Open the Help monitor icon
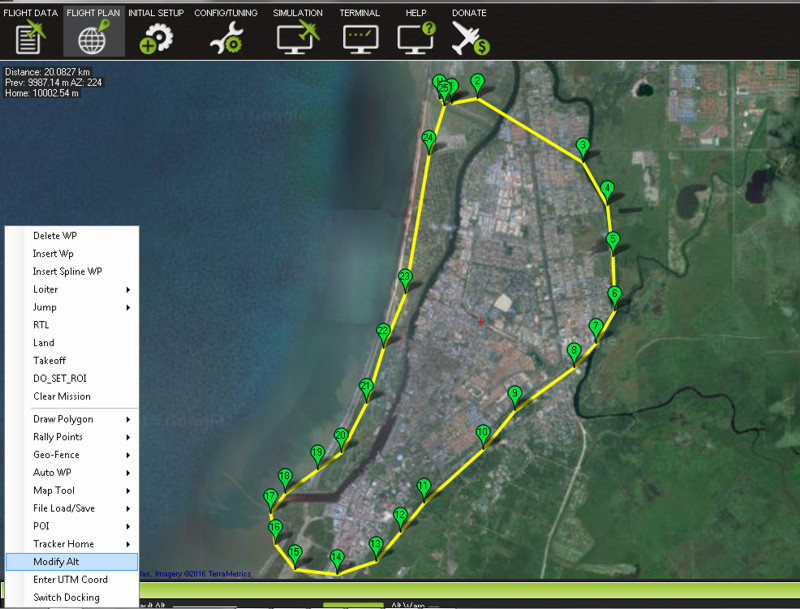 tap(416, 35)
